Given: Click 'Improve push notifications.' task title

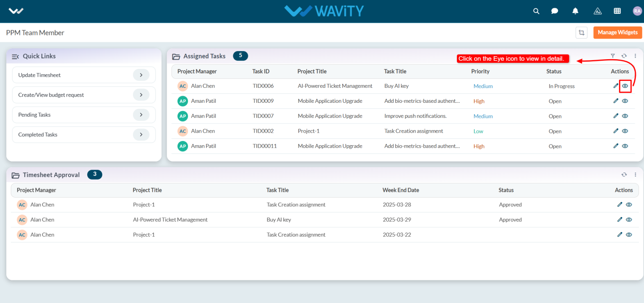Looking at the screenshot, I should point(415,116).
